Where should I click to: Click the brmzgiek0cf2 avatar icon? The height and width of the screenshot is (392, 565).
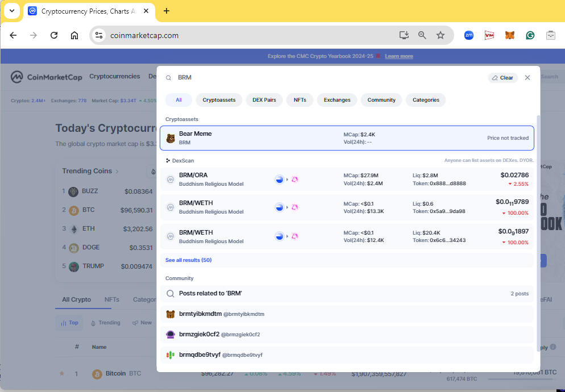[171, 335]
